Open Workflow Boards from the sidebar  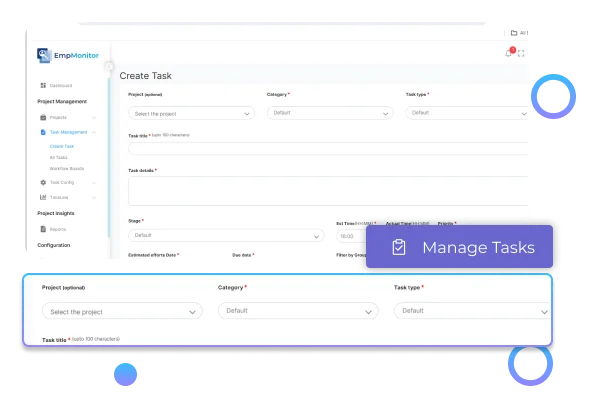(x=66, y=168)
